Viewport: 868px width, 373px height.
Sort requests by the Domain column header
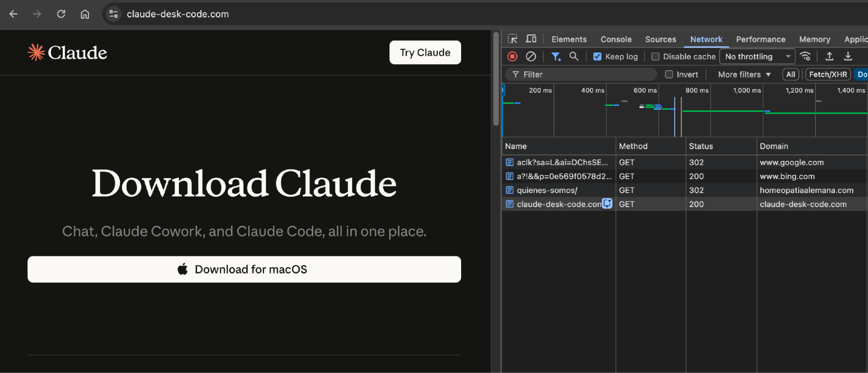pyautogui.click(x=812, y=146)
